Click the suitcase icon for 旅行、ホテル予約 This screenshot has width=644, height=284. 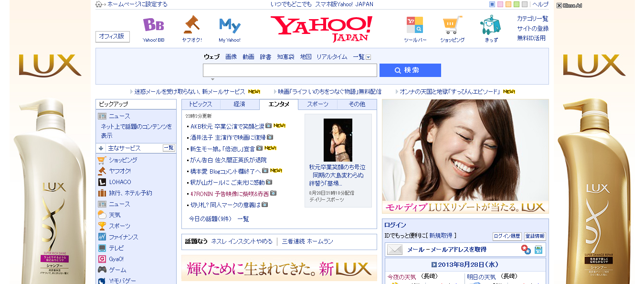(x=102, y=193)
